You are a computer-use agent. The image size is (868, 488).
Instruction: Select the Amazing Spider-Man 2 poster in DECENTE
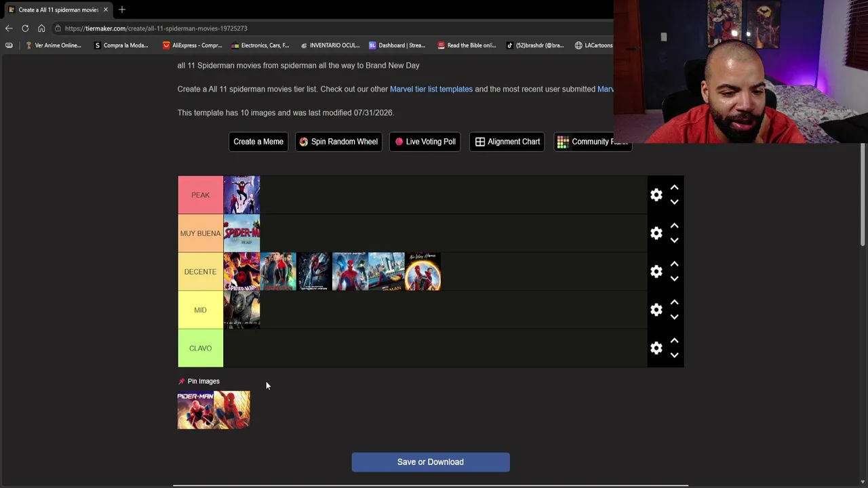point(351,272)
